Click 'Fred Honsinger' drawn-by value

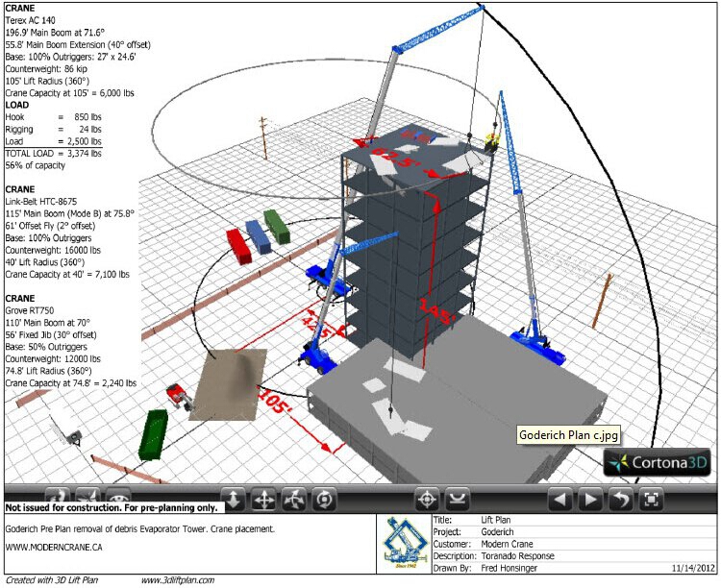pyautogui.click(x=509, y=568)
